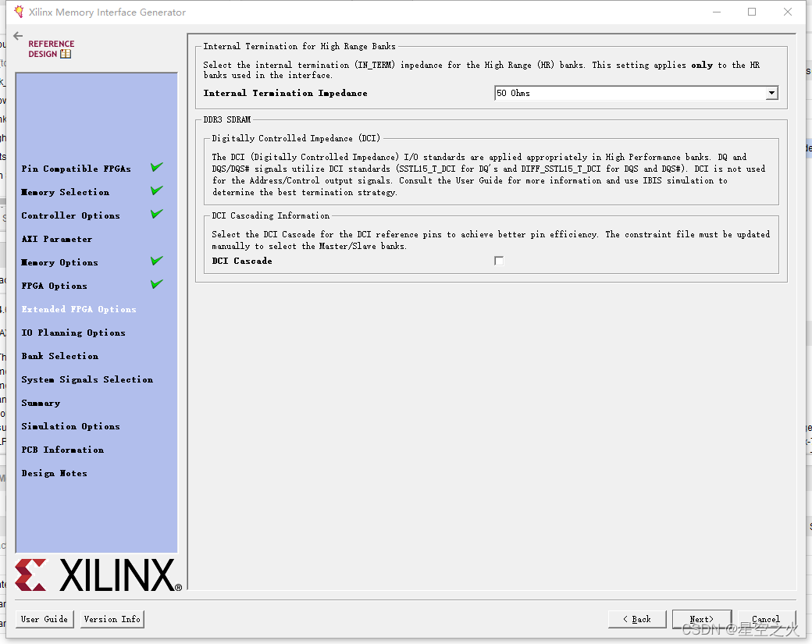
Task: Click the DCI Cascade label
Action: click(x=242, y=261)
